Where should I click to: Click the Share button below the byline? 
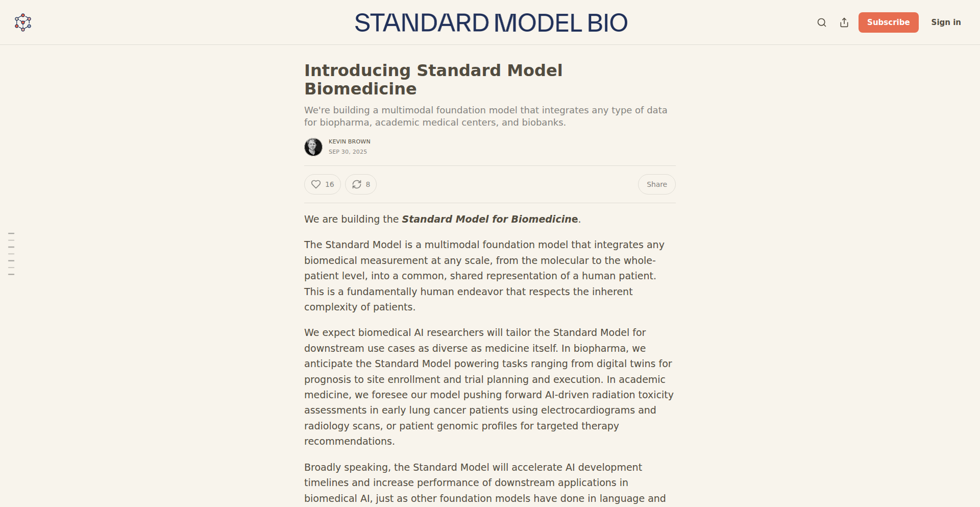(x=656, y=184)
